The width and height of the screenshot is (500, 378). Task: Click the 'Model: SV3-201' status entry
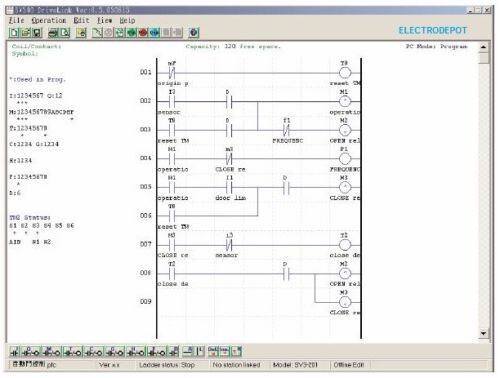(295, 365)
